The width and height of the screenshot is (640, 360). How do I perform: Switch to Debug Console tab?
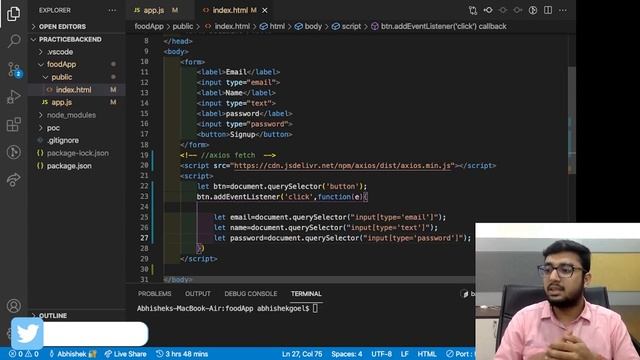pos(251,293)
